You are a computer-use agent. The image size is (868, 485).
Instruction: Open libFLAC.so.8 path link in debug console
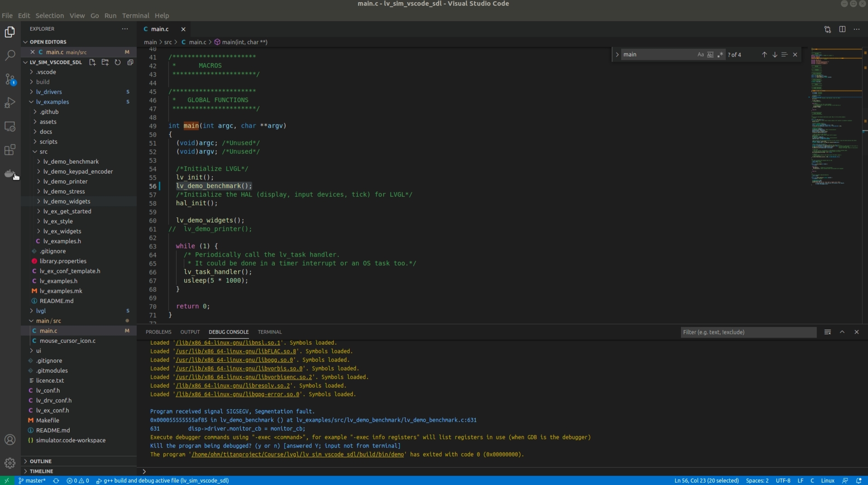[x=236, y=352]
